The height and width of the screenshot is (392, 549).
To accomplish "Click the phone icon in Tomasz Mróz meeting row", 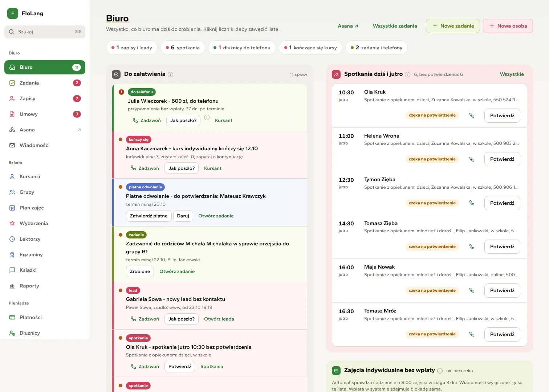I will pos(472,334).
